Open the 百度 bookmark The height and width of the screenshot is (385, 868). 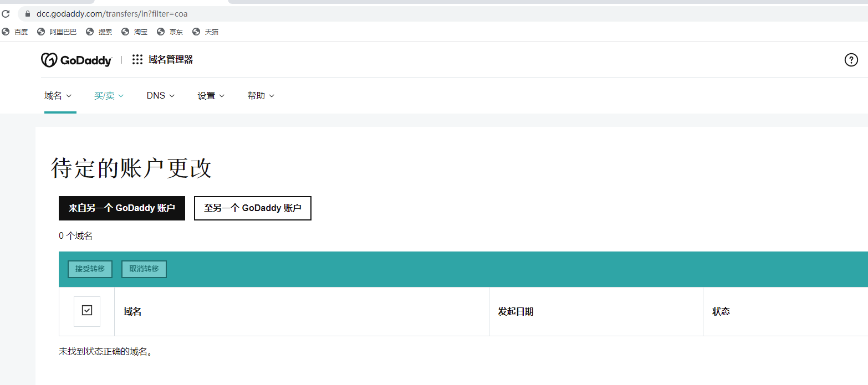tap(15, 32)
